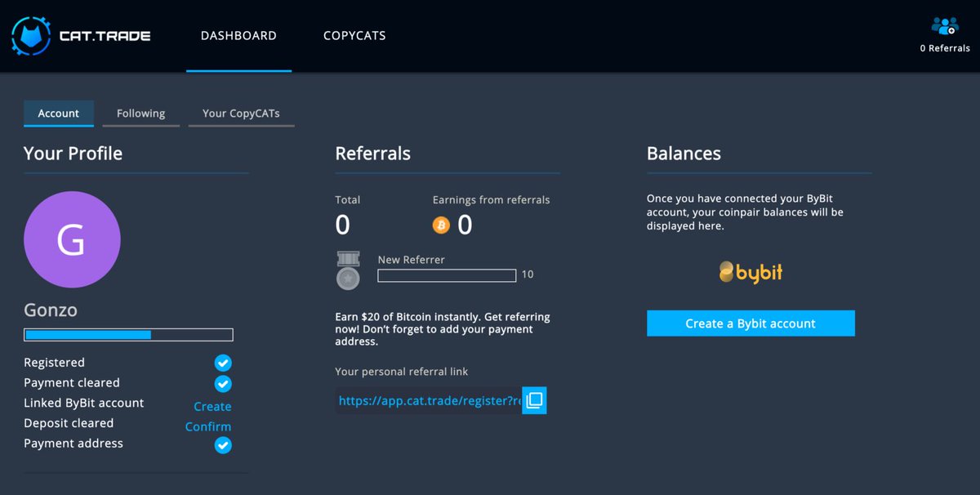Open the referrals people icon
The height and width of the screenshot is (495, 980).
(945, 26)
